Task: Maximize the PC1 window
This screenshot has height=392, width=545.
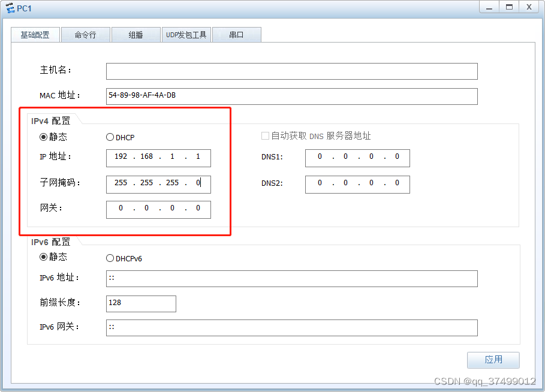Action: pyautogui.click(x=509, y=7)
